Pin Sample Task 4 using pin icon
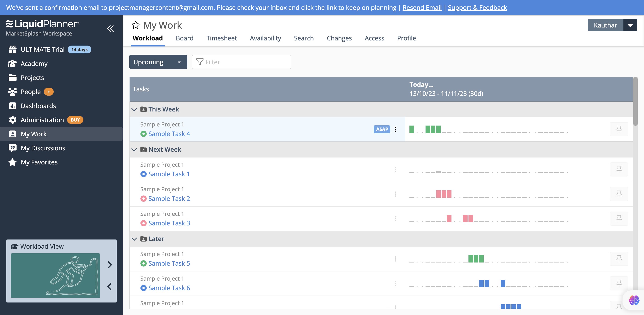The image size is (644, 315). coord(619,129)
